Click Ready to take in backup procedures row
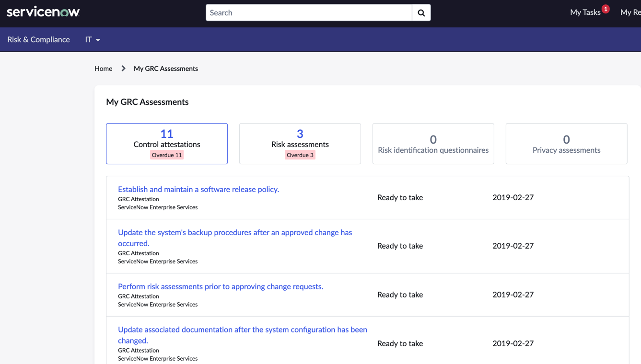The image size is (641, 364). click(x=400, y=246)
